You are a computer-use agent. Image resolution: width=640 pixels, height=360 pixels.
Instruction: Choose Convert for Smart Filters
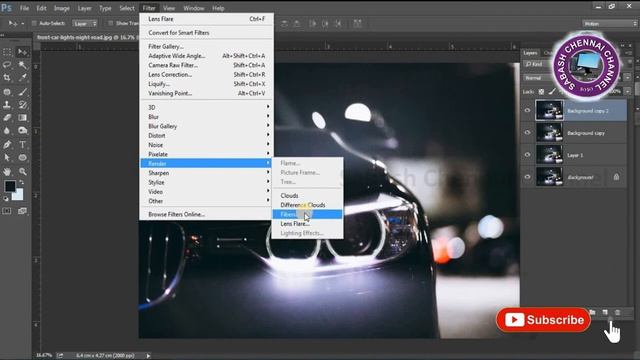click(207, 33)
